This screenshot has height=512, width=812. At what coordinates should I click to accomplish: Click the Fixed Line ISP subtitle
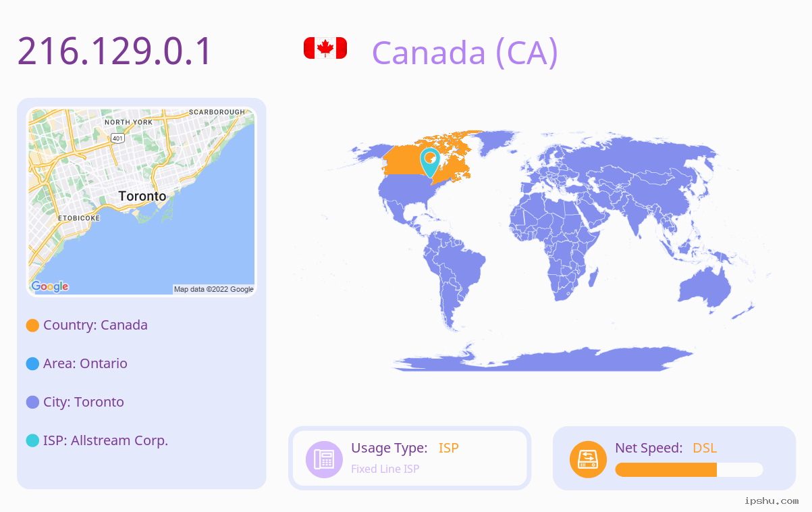(385, 469)
